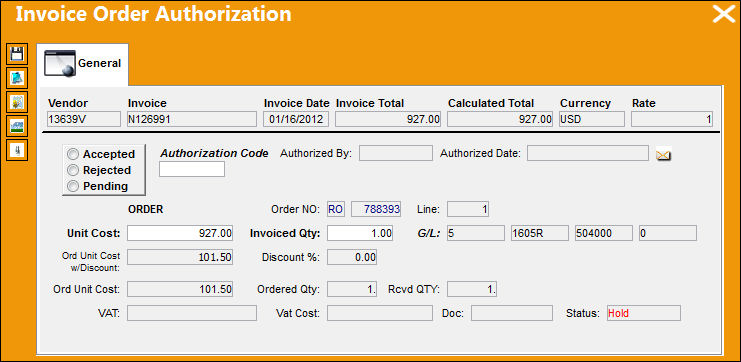
Task: Click the Doc field
Action: (x=512, y=313)
